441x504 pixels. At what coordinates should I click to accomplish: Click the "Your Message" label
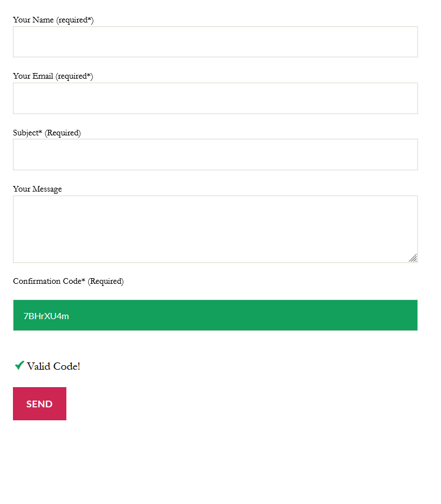pyautogui.click(x=37, y=189)
